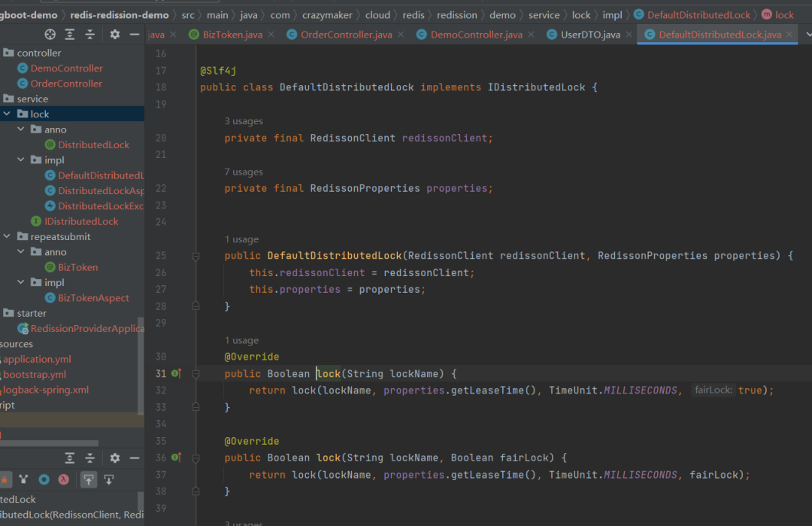
Task: Toggle Autoscroll to Source in Structure panel
Action: (x=89, y=479)
